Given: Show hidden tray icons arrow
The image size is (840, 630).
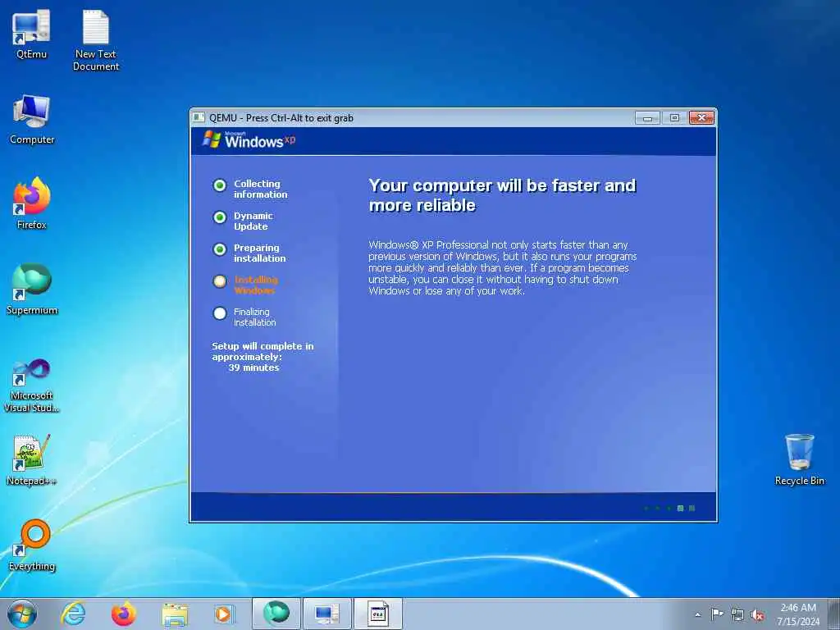Looking at the screenshot, I should tap(697, 614).
